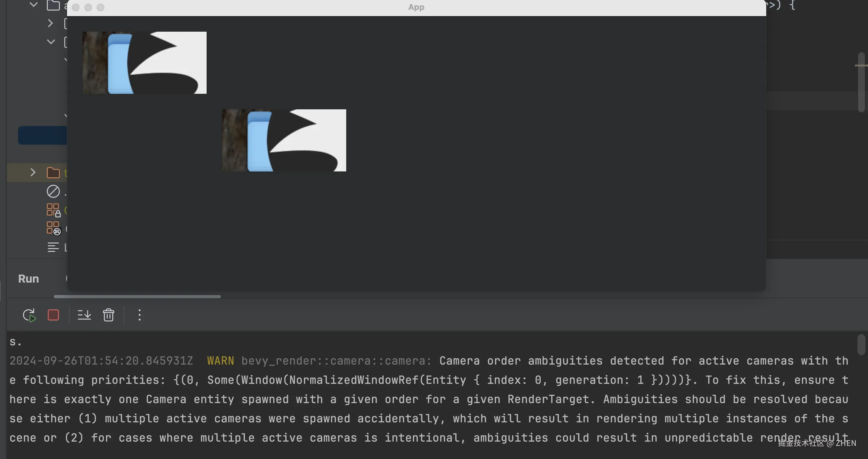
Task: Click the App window title bar
Action: (x=416, y=7)
